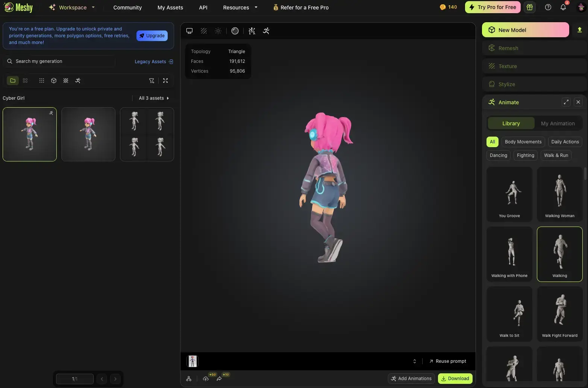Open the Legacy Assets link
Image resolution: width=588 pixels, height=388 pixels.
tap(150, 61)
